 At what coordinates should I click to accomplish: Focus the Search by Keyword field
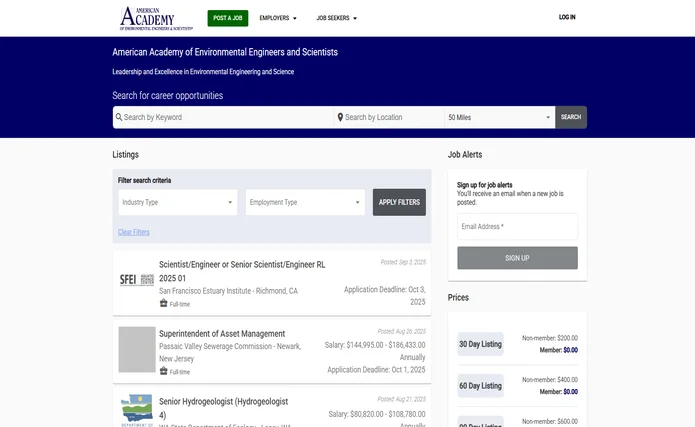coord(223,117)
